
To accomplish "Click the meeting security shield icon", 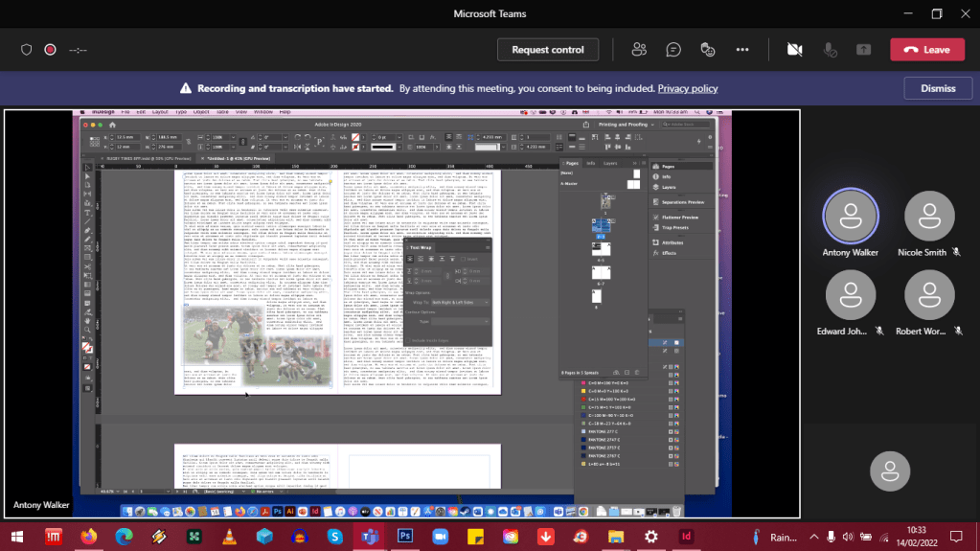I will click(27, 50).
